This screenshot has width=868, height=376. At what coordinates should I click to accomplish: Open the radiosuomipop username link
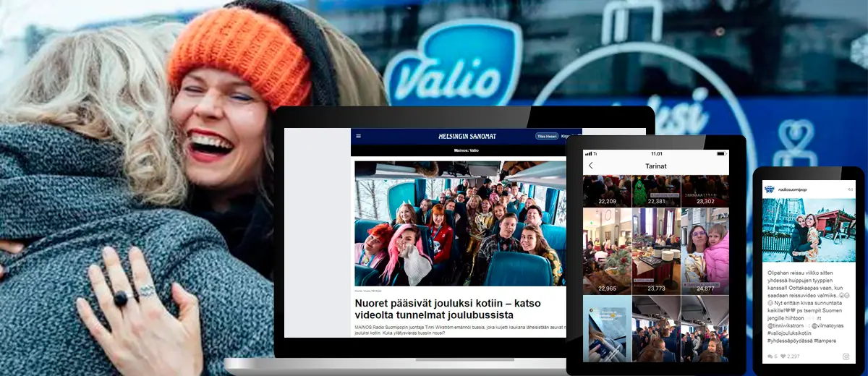click(x=794, y=190)
